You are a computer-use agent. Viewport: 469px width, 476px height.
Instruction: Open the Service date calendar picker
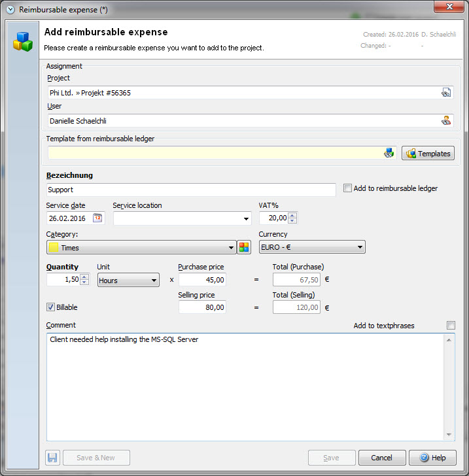pyautogui.click(x=98, y=218)
